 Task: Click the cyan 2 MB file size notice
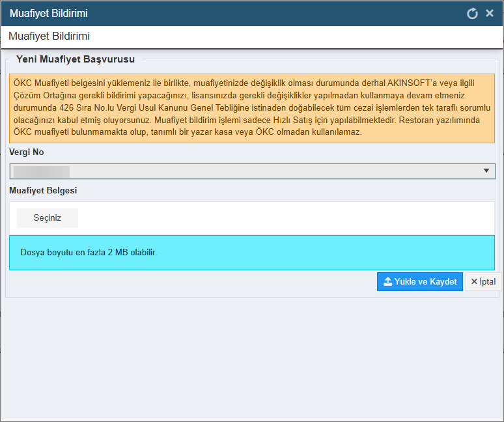252,252
